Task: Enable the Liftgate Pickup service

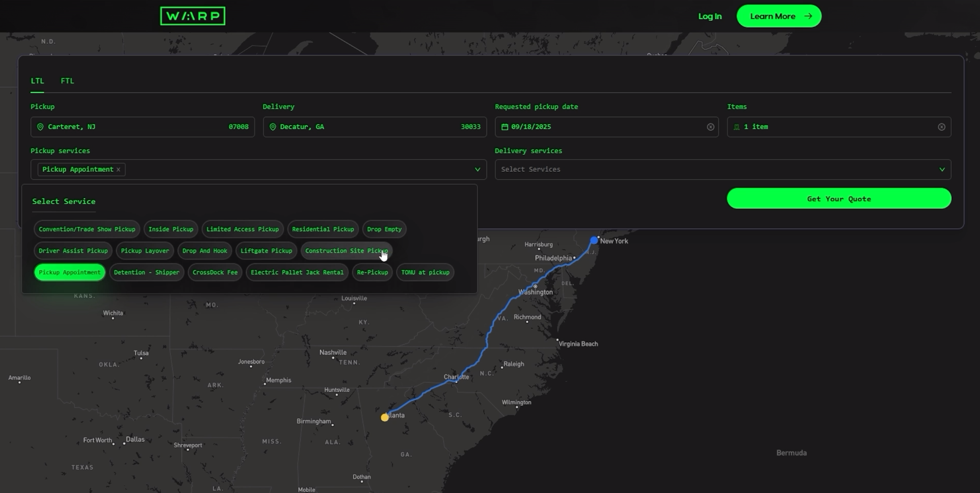Action: 266,251
